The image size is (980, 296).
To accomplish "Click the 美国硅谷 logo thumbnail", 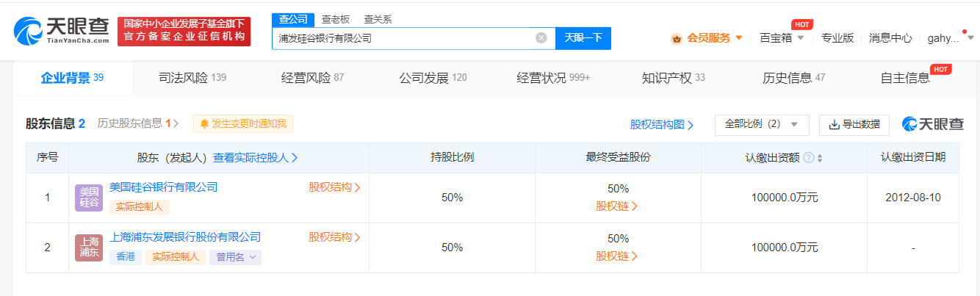I will [89, 198].
